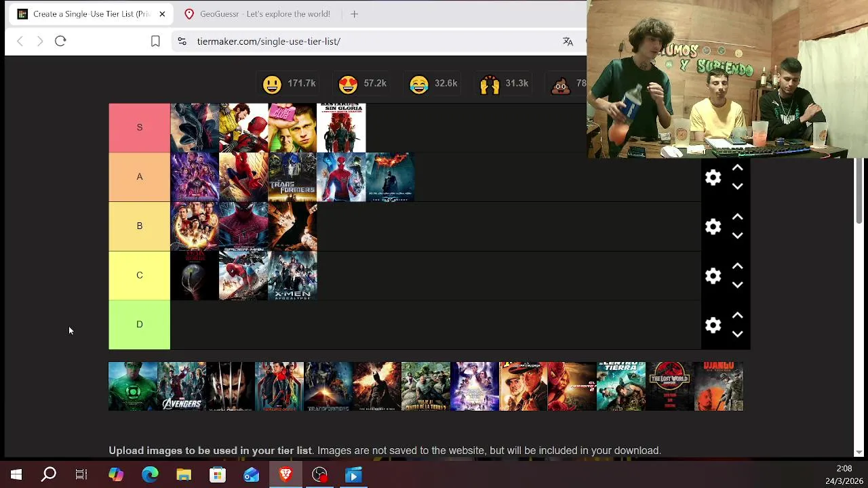868x488 pixels.
Task: Click scrollbar down arrow at bottom
Action: point(859,452)
